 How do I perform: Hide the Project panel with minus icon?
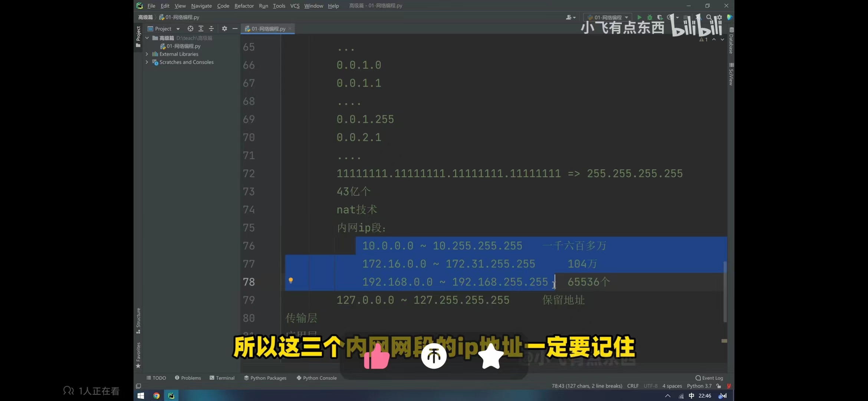click(x=235, y=29)
